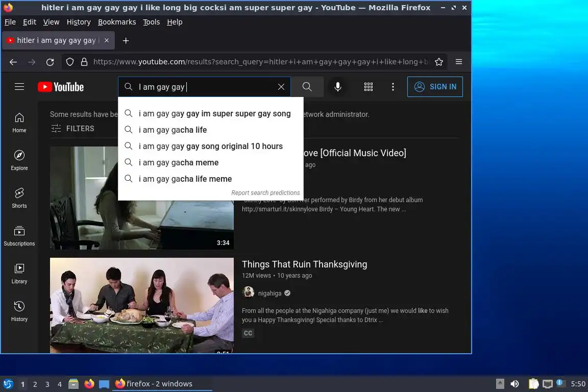This screenshot has height=392, width=588.
Task: Open the History menu
Action: (79, 22)
